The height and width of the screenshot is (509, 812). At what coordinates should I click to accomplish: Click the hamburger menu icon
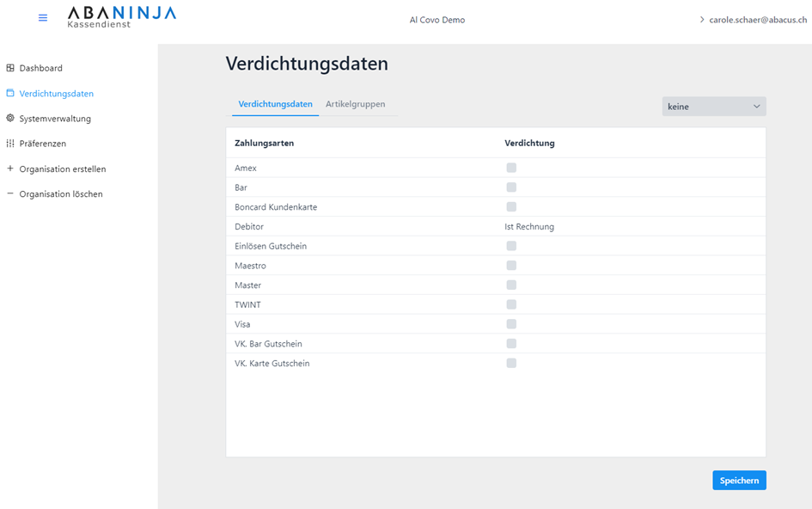[x=43, y=18]
